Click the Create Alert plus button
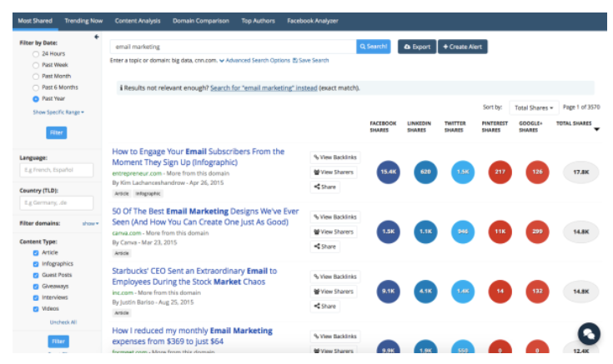 (x=463, y=47)
